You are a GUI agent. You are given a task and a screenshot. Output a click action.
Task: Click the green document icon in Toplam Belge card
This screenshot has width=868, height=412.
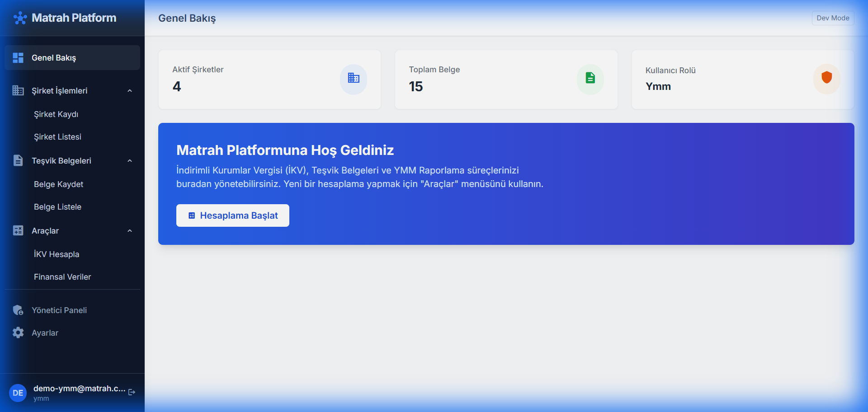tap(590, 79)
